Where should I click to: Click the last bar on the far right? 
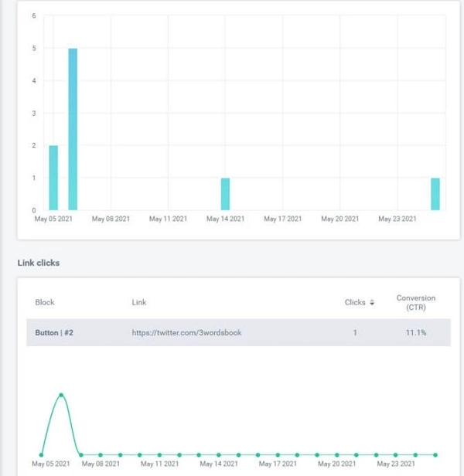(435, 194)
